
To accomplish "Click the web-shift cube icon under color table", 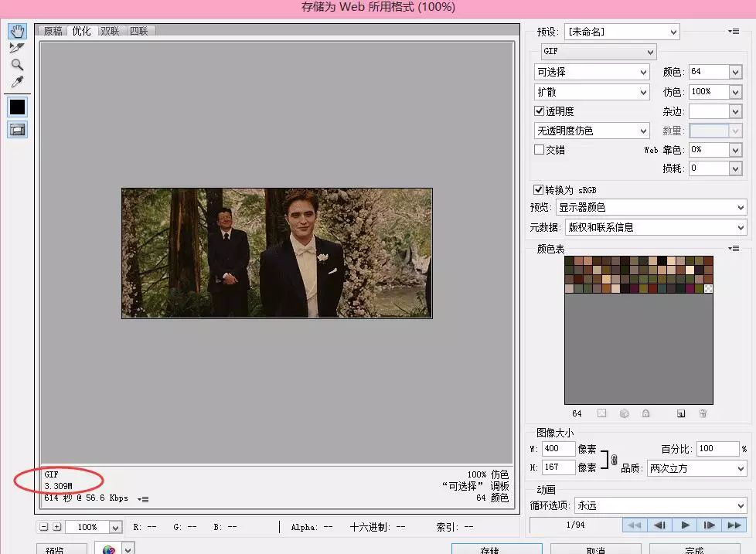I will [624, 413].
